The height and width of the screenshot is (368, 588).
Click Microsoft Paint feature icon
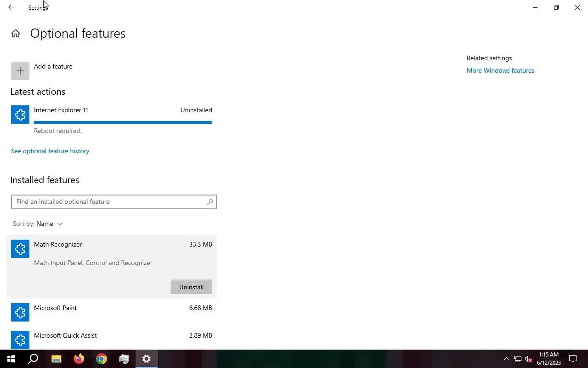20,312
